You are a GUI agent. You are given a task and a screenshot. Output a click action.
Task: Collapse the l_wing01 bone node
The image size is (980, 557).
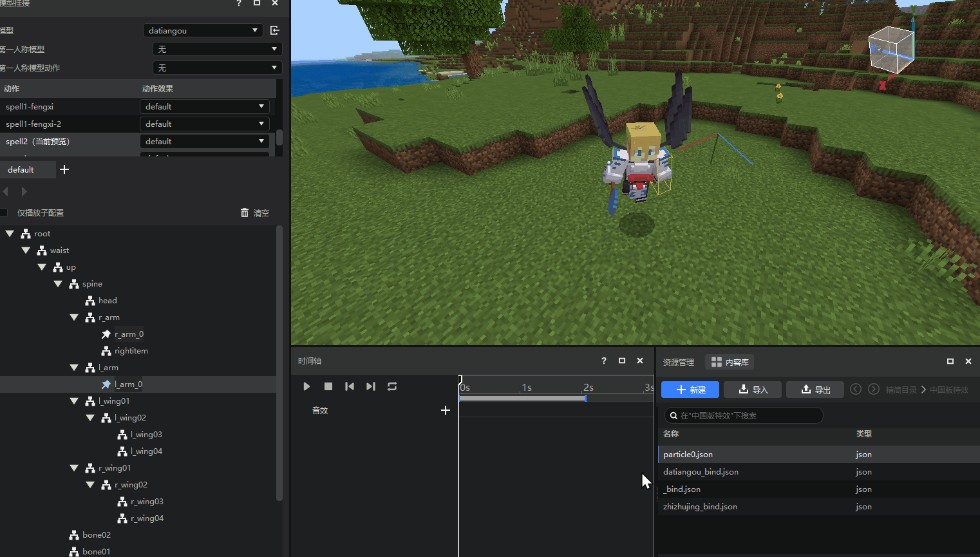coord(74,401)
